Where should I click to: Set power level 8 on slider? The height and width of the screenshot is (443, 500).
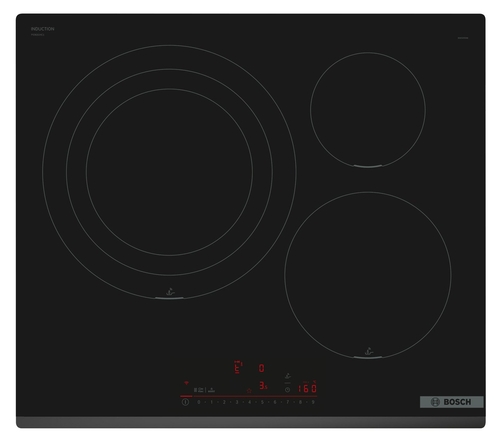click(300, 402)
